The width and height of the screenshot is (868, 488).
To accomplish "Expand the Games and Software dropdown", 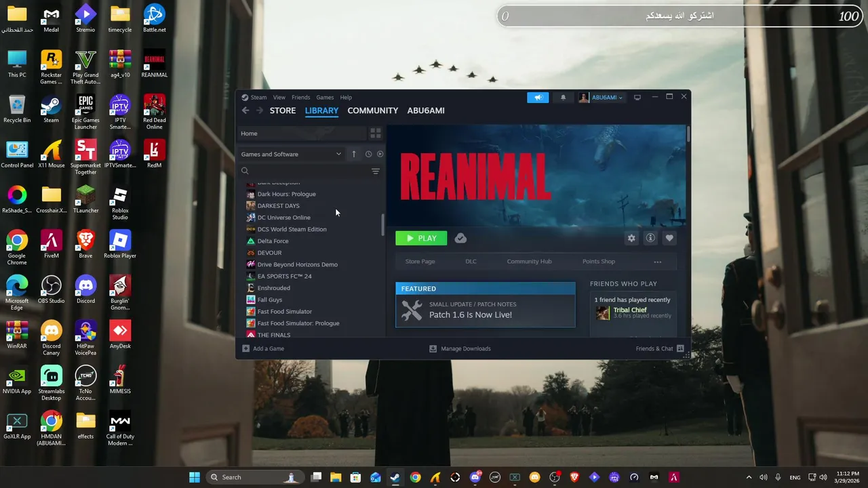I will pos(291,154).
